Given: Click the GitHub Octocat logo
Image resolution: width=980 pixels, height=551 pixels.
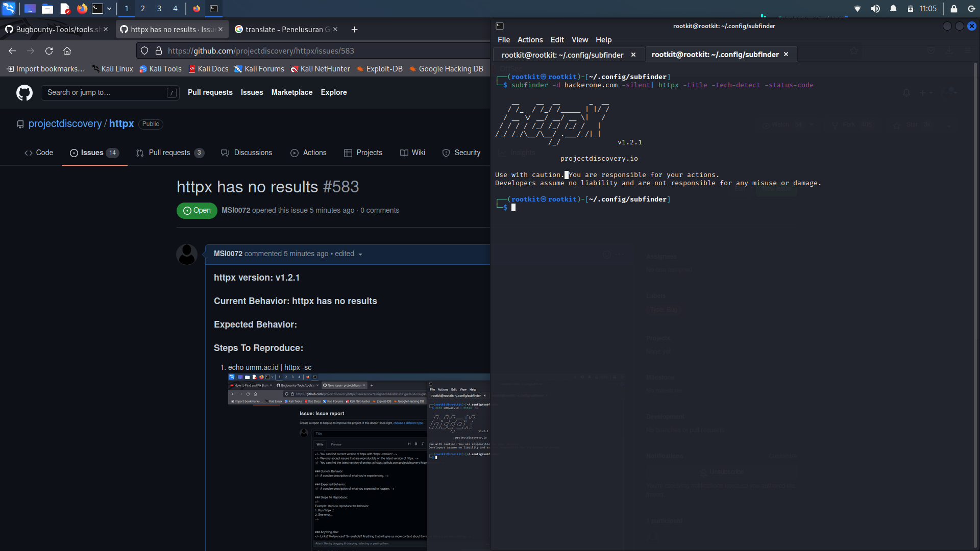Looking at the screenshot, I should pos(24,92).
